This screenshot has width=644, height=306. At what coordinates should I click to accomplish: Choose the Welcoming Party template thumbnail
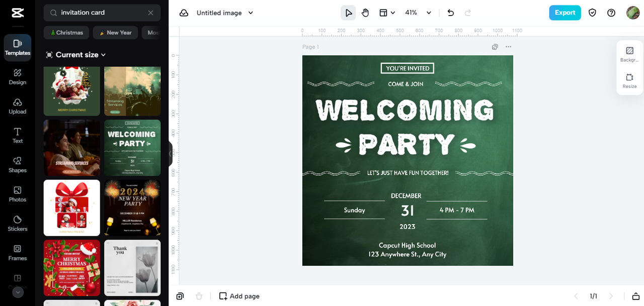pyautogui.click(x=132, y=148)
